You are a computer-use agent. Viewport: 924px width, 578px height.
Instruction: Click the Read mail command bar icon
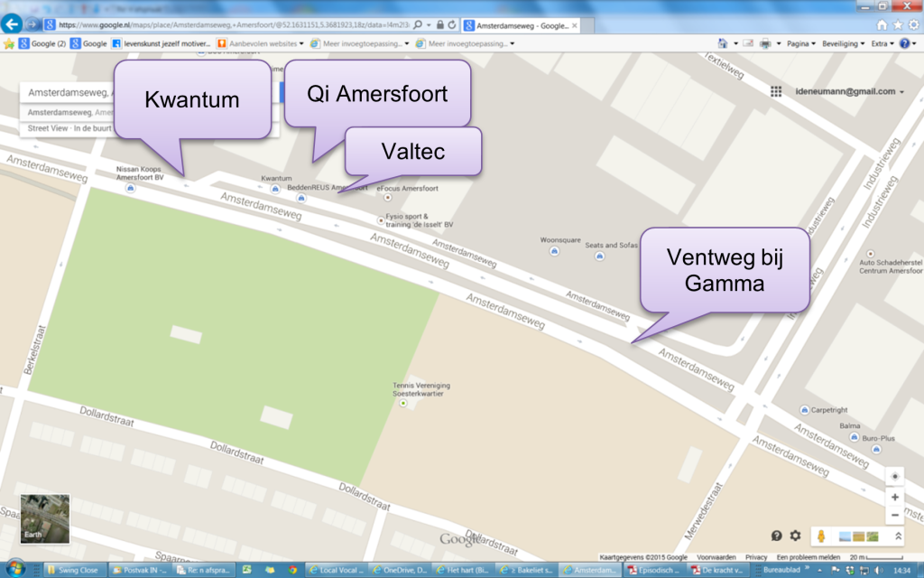point(748,43)
